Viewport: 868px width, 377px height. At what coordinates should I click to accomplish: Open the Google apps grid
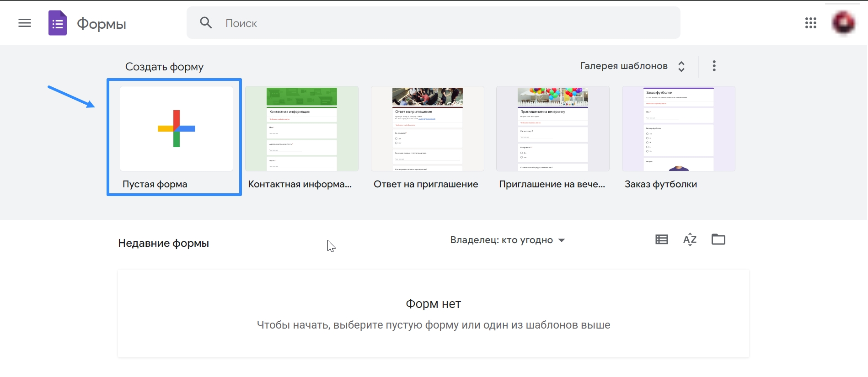tap(810, 23)
